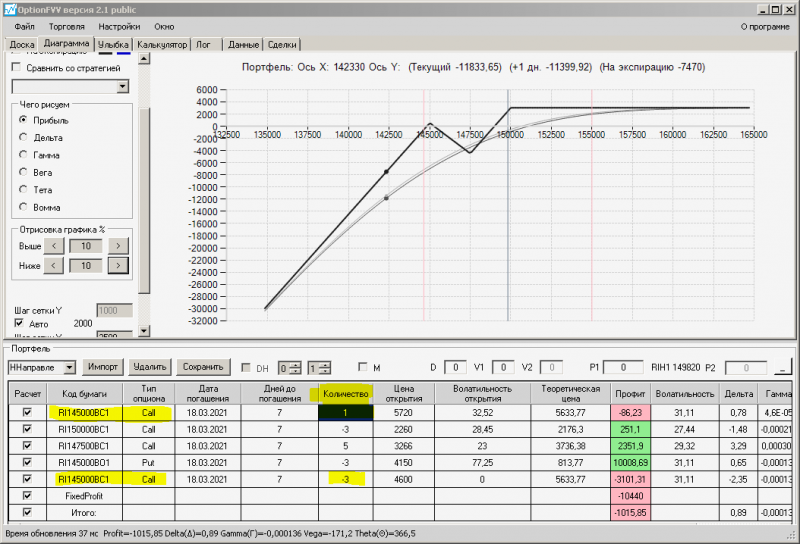Uncheck Расчет for RI147500BC1 row
Viewport: 800px width, 544px height.
tap(27, 446)
